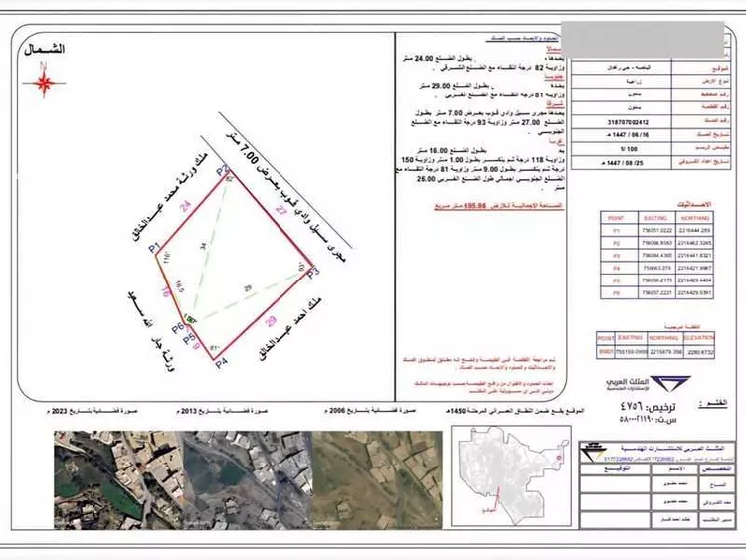Click the caption dated 2013 above the imagery
746x560 pixels.
click(222, 411)
